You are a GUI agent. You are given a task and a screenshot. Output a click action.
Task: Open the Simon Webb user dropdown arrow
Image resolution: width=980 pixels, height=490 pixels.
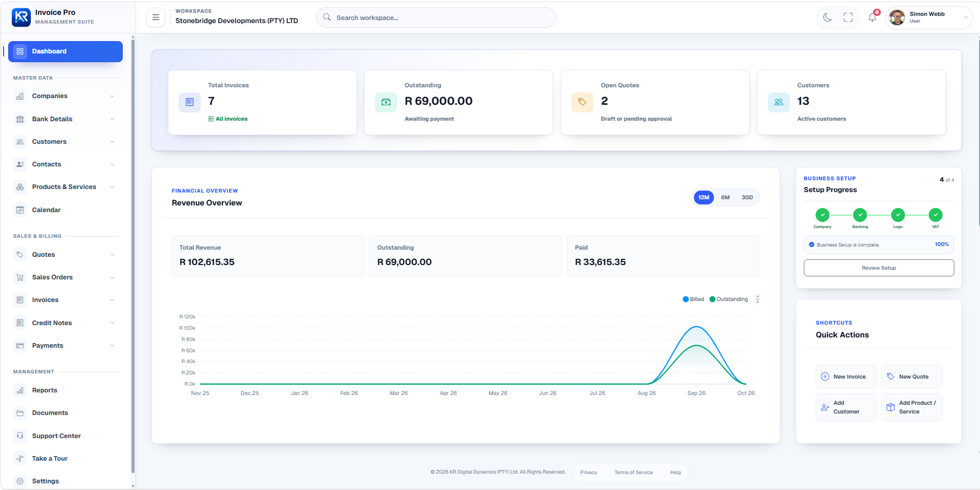pos(966,17)
